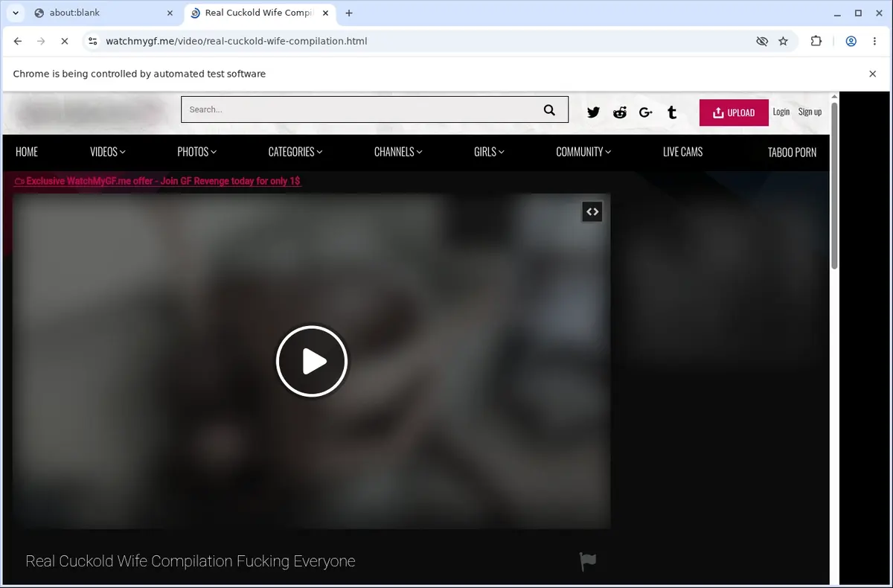
Task: Dismiss the automated test software infobar
Action: coord(873,74)
